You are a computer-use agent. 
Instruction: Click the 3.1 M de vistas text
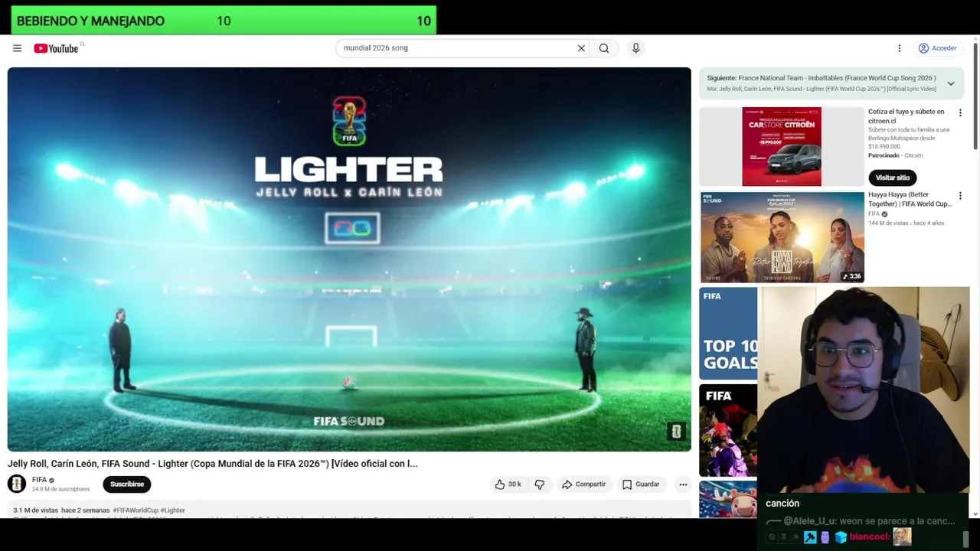pos(35,510)
